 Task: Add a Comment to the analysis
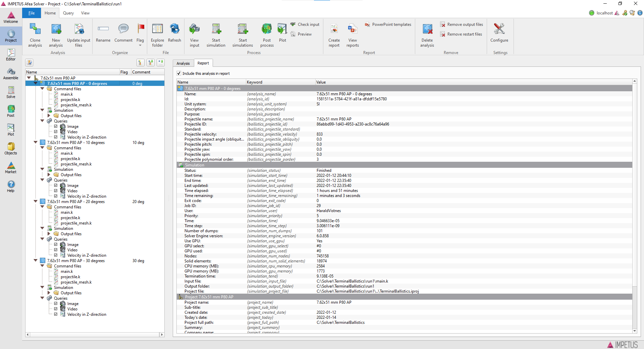point(123,33)
